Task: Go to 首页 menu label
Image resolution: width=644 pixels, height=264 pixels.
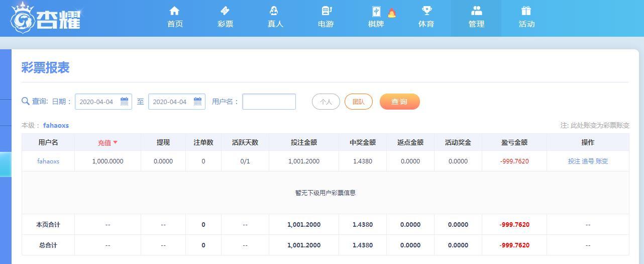Action: (x=175, y=24)
